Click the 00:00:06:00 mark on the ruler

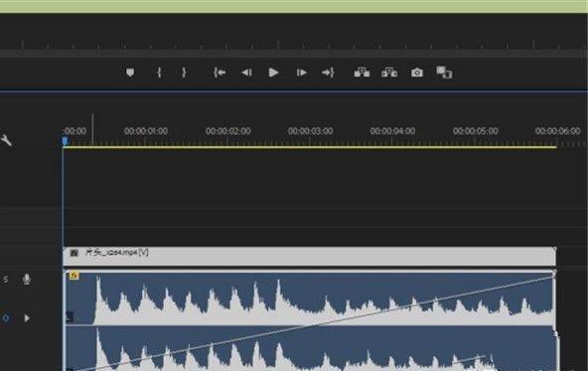[557, 131]
